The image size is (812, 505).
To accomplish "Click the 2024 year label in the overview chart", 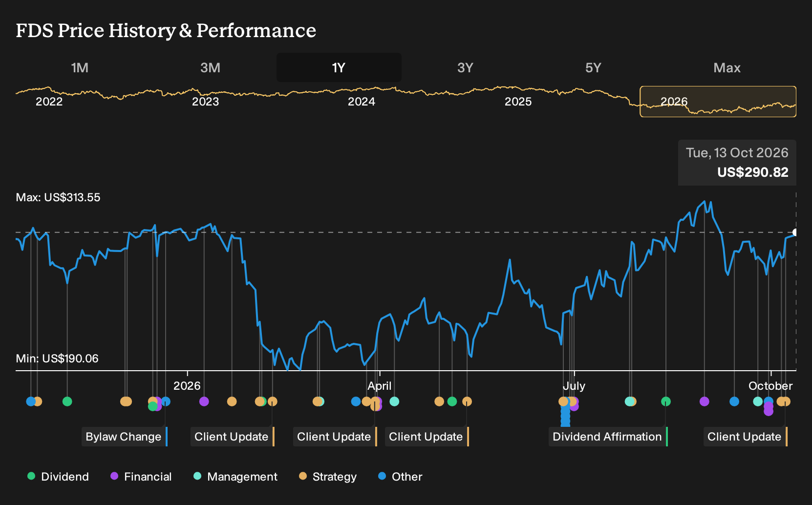I will click(362, 102).
